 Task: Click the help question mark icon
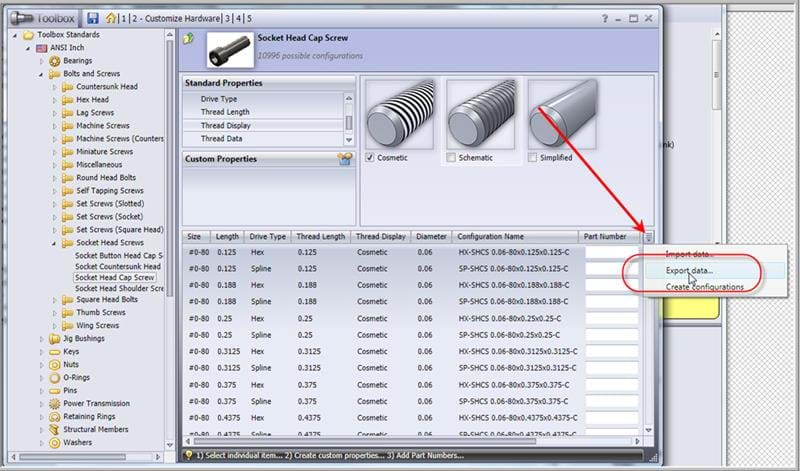tap(605, 18)
